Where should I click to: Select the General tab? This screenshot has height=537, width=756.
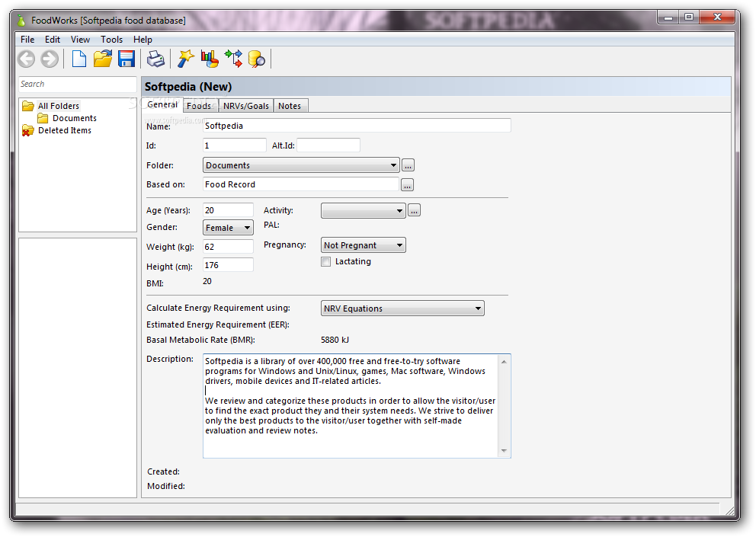click(x=162, y=104)
